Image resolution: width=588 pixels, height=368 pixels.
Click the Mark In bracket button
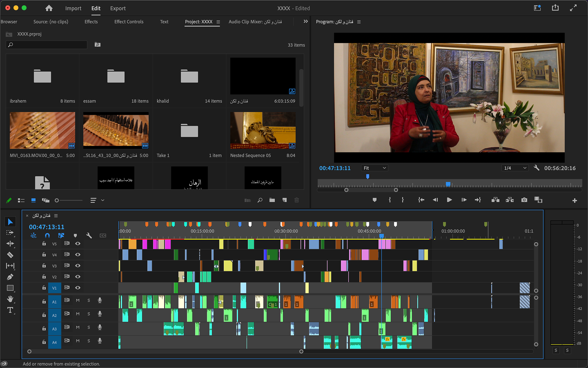[x=390, y=200]
